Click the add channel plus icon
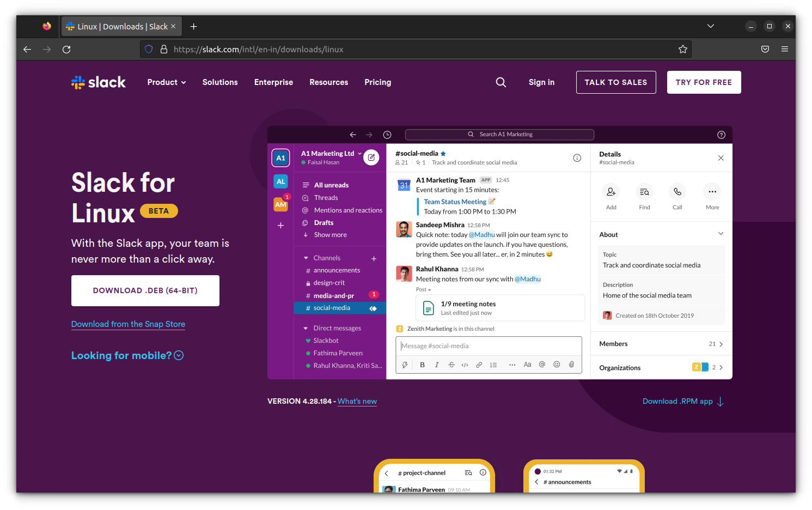The image size is (812, 510). click(374, 258)
